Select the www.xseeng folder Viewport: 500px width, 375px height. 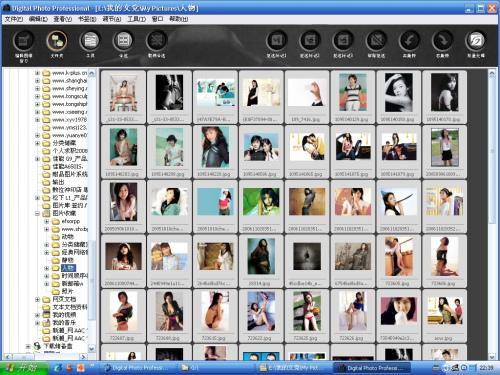[x=69, y=112]
